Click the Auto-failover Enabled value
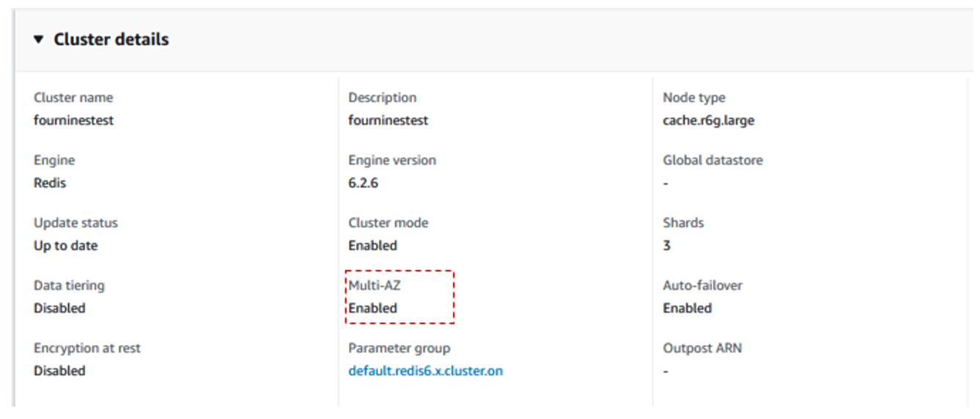Screen dimensions: 980x419 688,308
